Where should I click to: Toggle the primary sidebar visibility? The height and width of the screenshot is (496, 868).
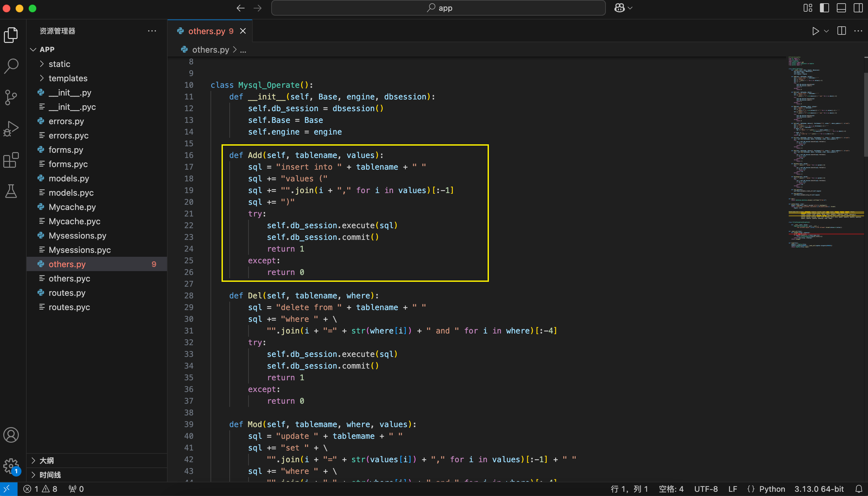tap(824, 8)
